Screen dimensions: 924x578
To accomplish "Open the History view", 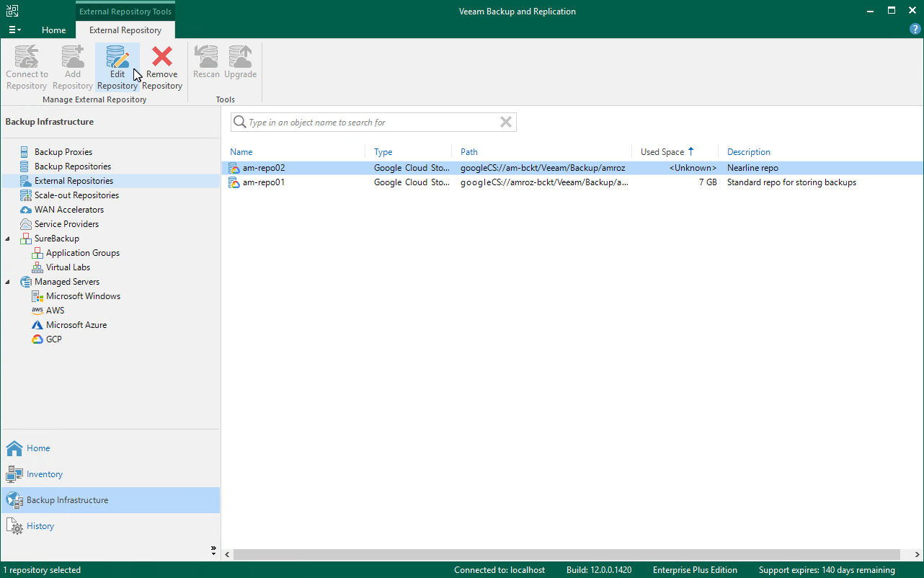I will [110, 526].
